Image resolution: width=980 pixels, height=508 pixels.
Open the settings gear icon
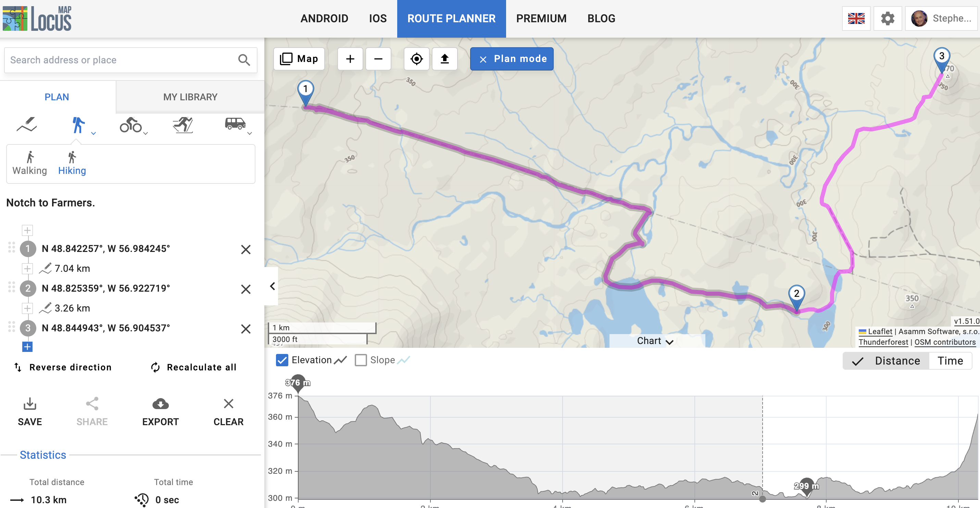888,18
